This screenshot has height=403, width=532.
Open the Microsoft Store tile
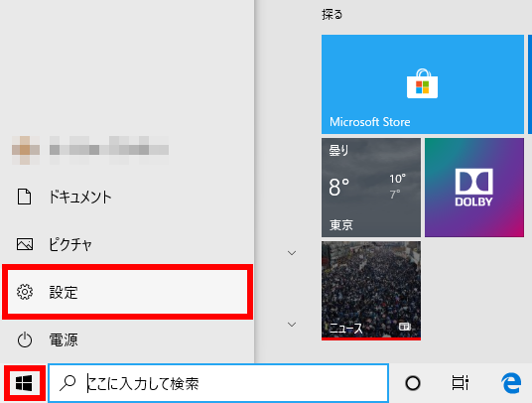(x=423, y=84)
